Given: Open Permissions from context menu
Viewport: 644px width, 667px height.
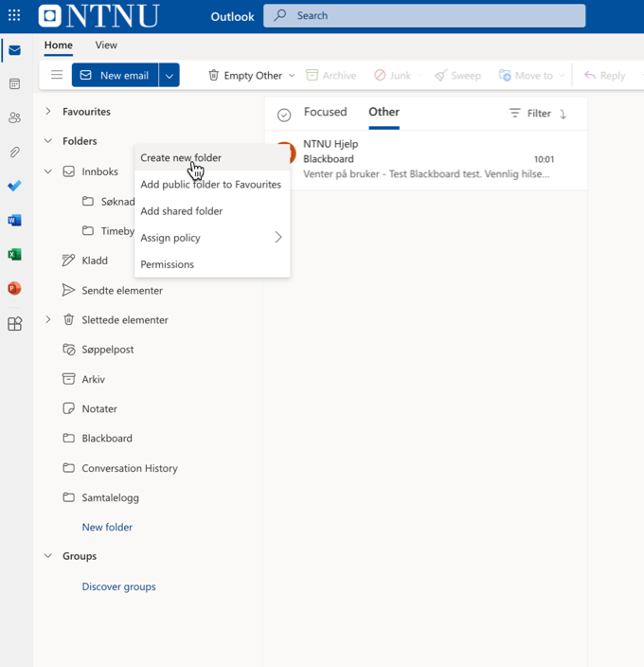Looking at the screenshot, I should click(x=212, y=264).
